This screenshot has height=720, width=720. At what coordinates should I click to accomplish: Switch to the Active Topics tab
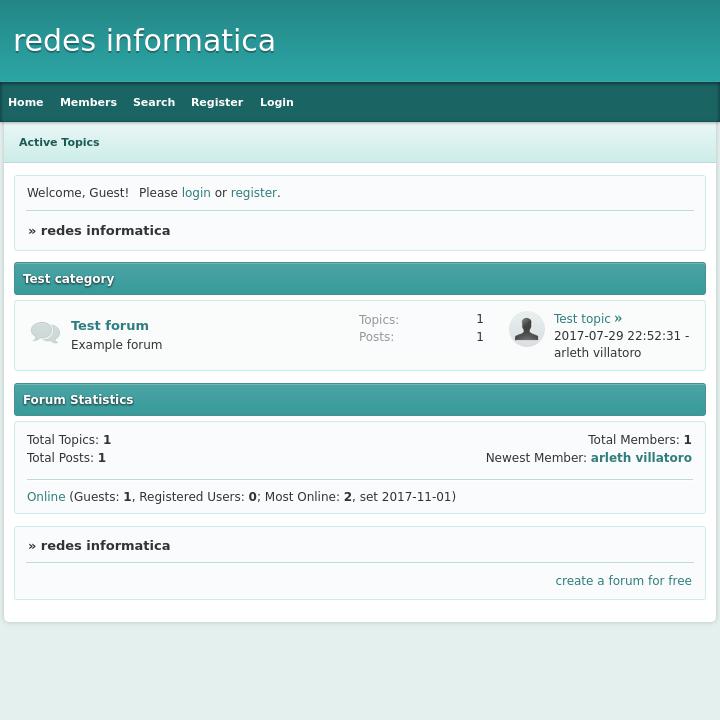coord(59,142)
